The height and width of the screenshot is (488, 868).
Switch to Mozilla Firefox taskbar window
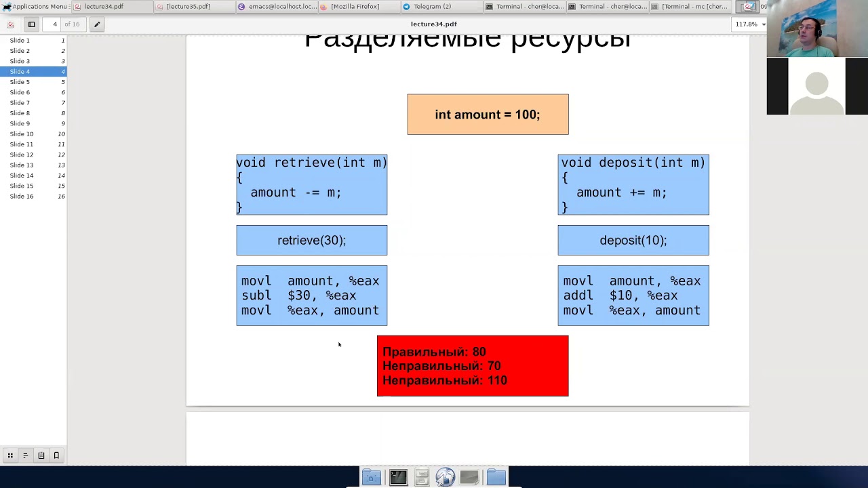pyautogui.click(x=359, y=7)
